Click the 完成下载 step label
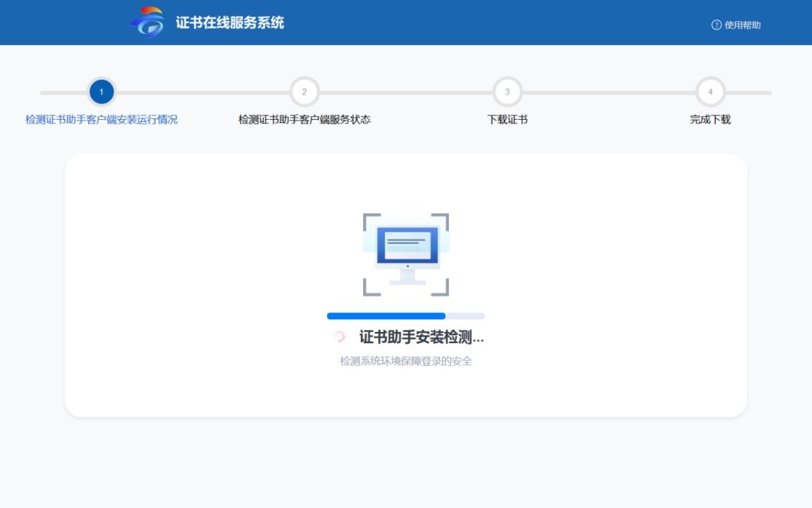The height and width of the screenshot is (508, 812). click(x=710, y=119)
